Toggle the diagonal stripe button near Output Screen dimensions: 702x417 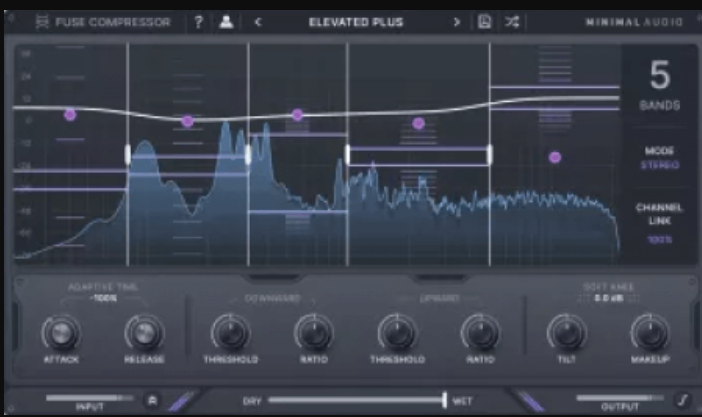530,399
